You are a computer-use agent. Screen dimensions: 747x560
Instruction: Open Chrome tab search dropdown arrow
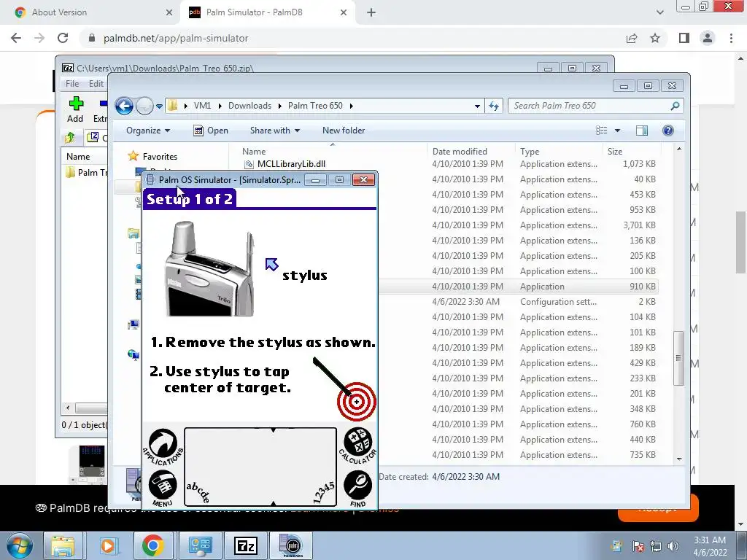pyautogui.click(x=659, y=12)
